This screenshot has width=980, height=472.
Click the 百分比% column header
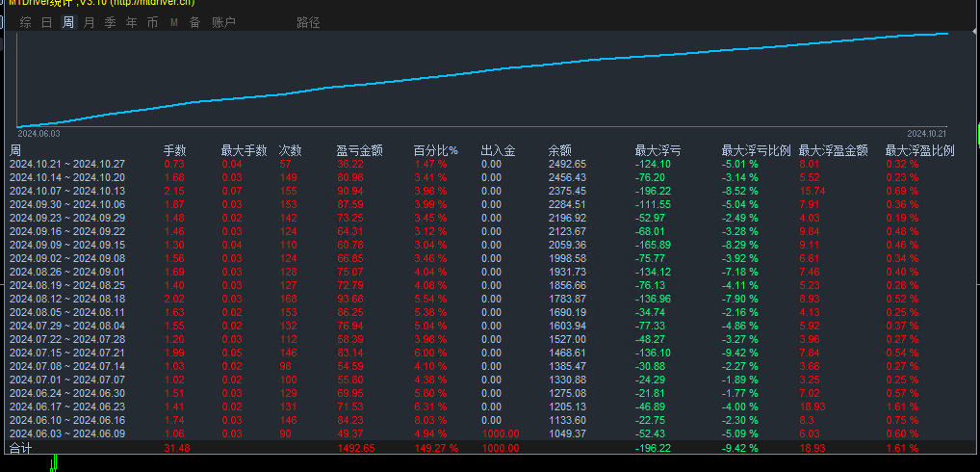(x=436, y=150)
